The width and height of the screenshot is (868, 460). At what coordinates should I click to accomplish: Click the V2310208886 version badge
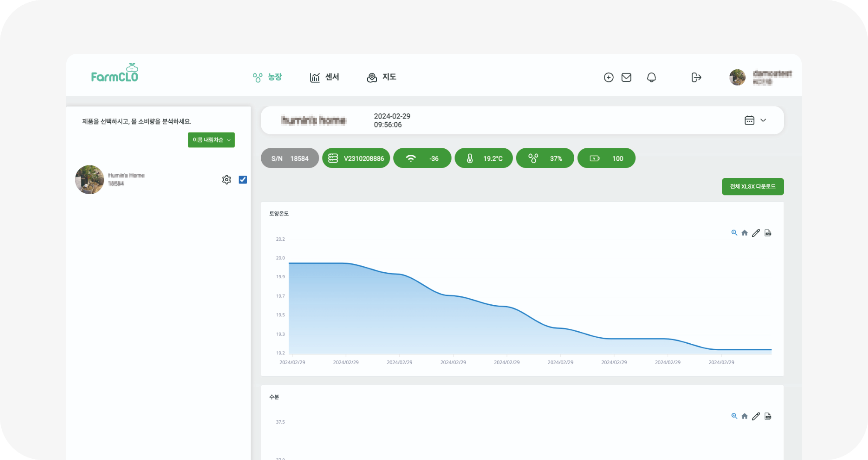[356, 158]
